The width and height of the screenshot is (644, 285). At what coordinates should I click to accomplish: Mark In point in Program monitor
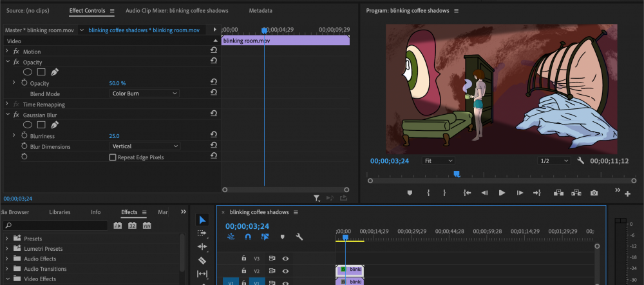428,192
